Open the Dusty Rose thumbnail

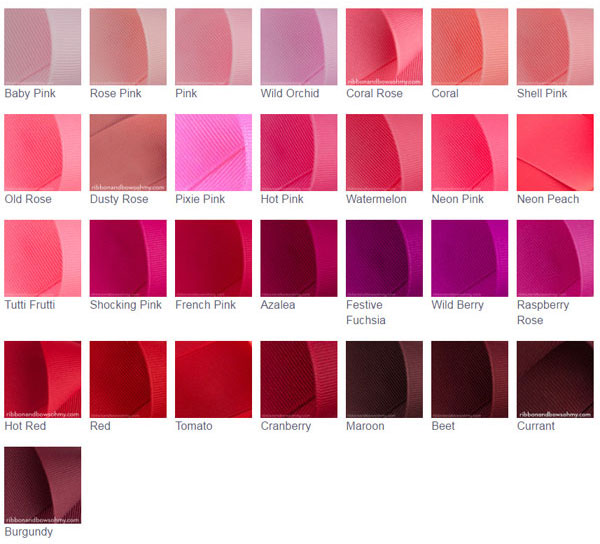click(x=128, y=152)
